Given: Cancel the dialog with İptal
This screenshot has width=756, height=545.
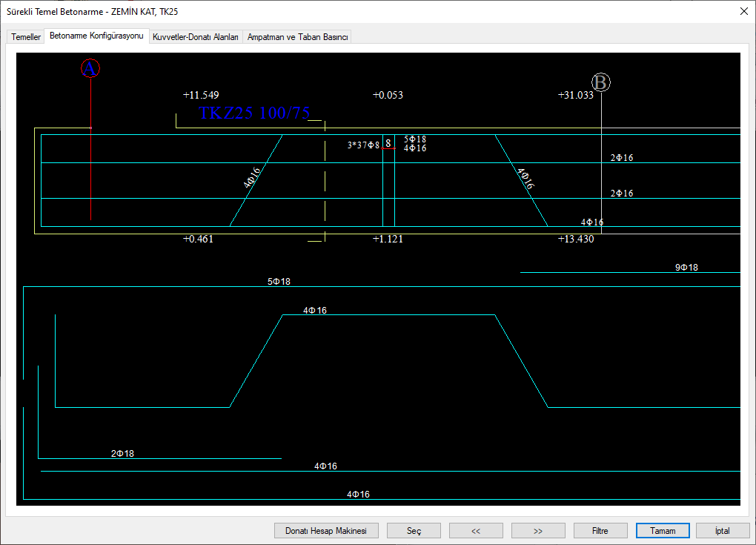Looking at the screenshot, I should click(x=722, y=531).
